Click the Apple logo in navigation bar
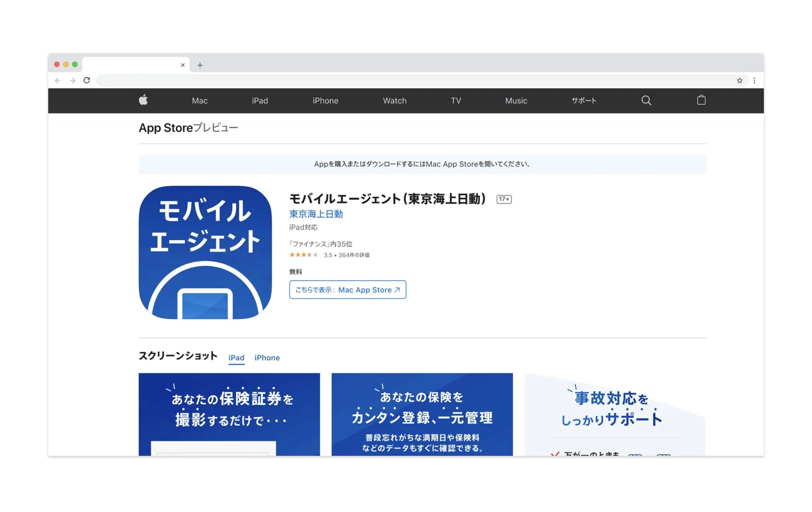812x512 pixels. 143,100
